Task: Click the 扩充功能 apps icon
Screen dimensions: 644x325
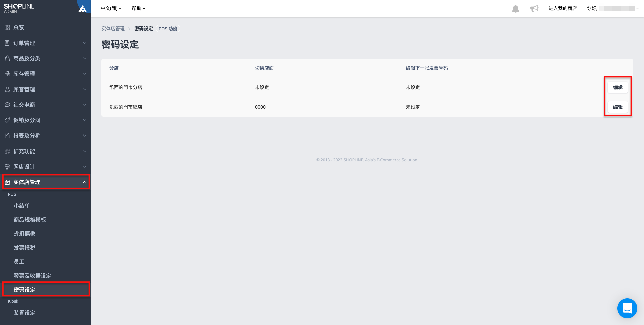Action: pos(7,151)
